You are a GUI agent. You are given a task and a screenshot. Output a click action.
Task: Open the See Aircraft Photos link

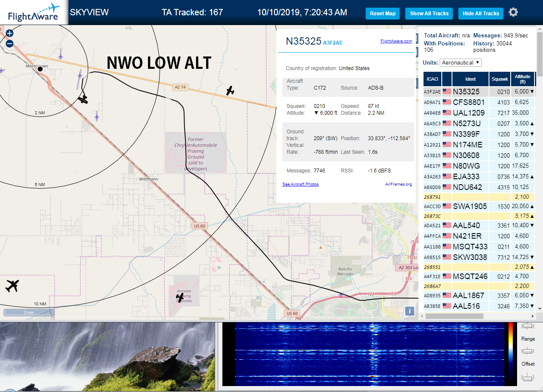[x=301, y=184]
